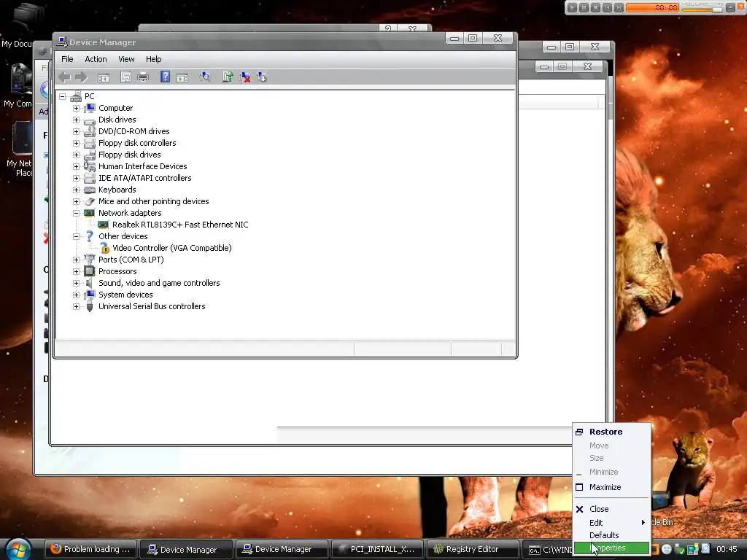747x560 pixels.
Task: Click next track button in media widget
Action: point(619,7)
